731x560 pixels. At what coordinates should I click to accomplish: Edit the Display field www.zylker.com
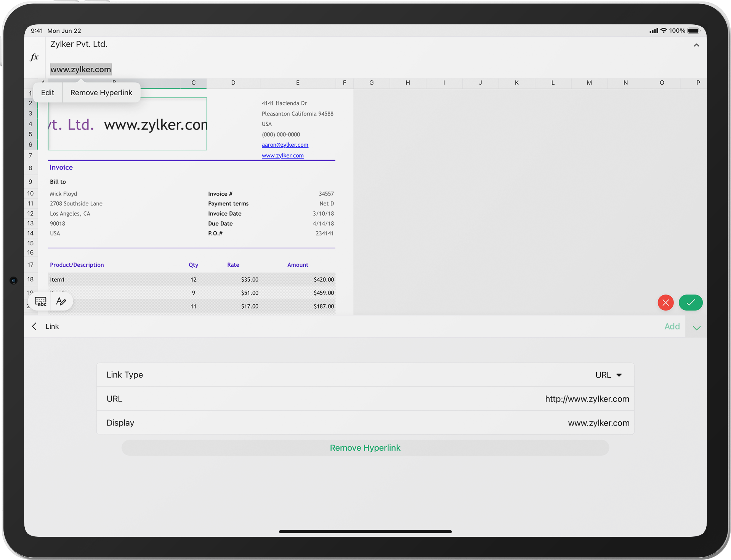pos(365,423)
